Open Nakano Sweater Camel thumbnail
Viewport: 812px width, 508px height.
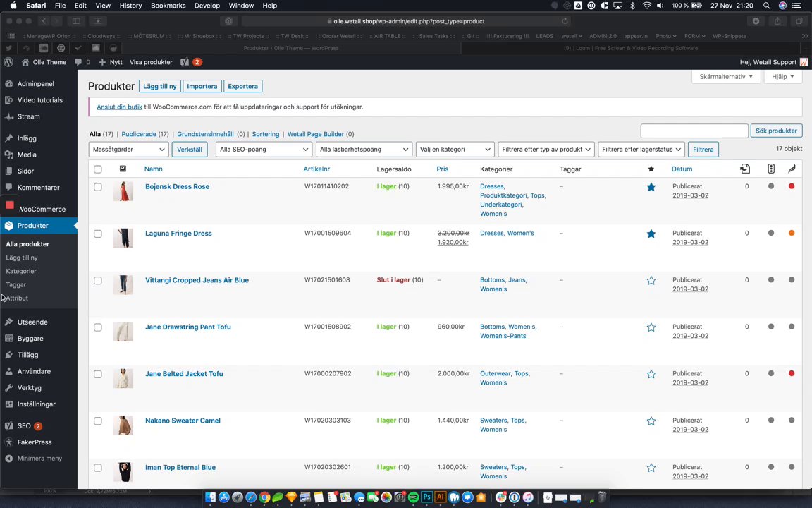123,425
